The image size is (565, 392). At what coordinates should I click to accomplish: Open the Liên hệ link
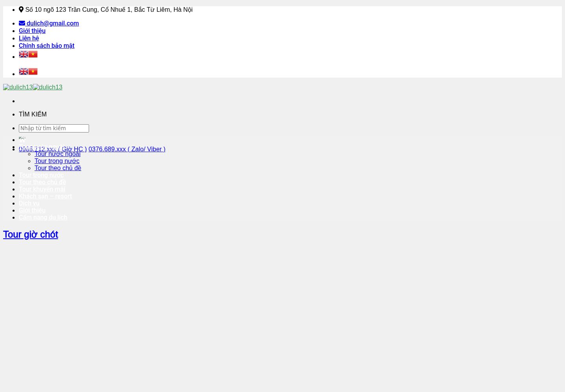29,38
